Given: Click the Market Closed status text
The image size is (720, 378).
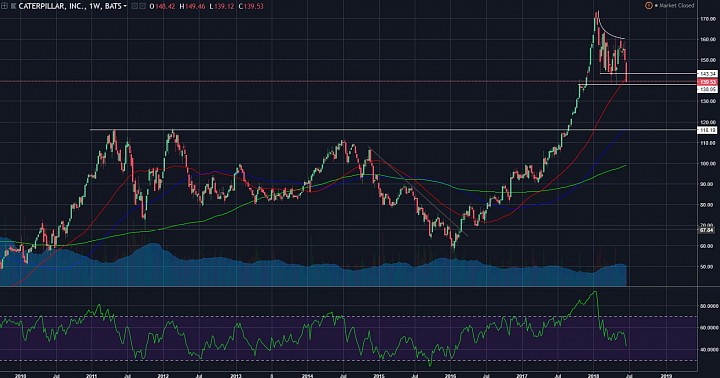Looking at the screenshot, I should 677,6.
